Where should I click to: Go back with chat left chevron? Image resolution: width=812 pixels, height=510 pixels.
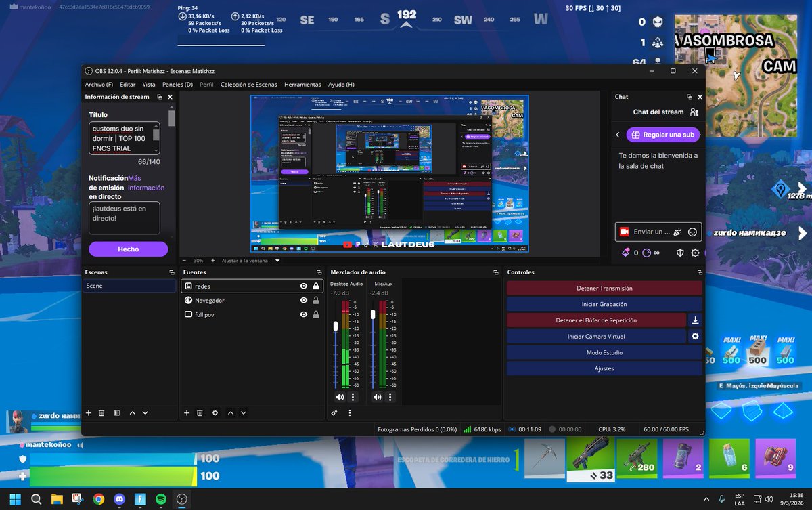(x=618, y=135)
